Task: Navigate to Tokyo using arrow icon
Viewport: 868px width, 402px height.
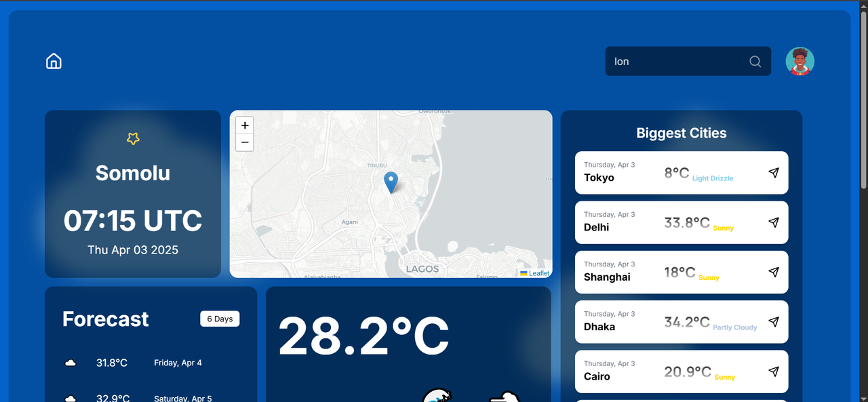Action: tap(774, 173)
